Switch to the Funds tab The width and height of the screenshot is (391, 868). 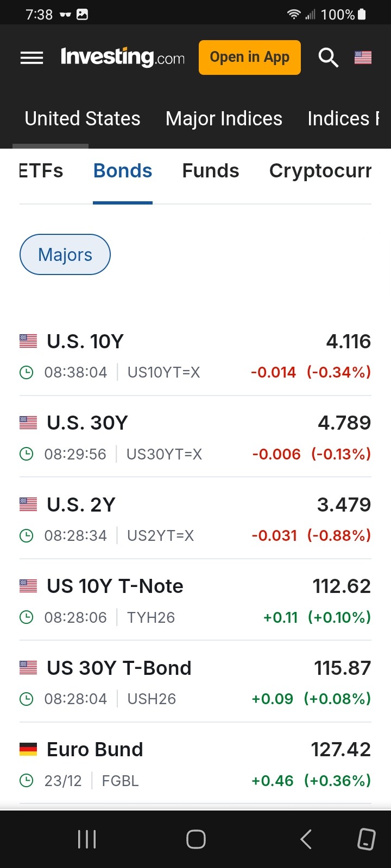pos(211,171)
